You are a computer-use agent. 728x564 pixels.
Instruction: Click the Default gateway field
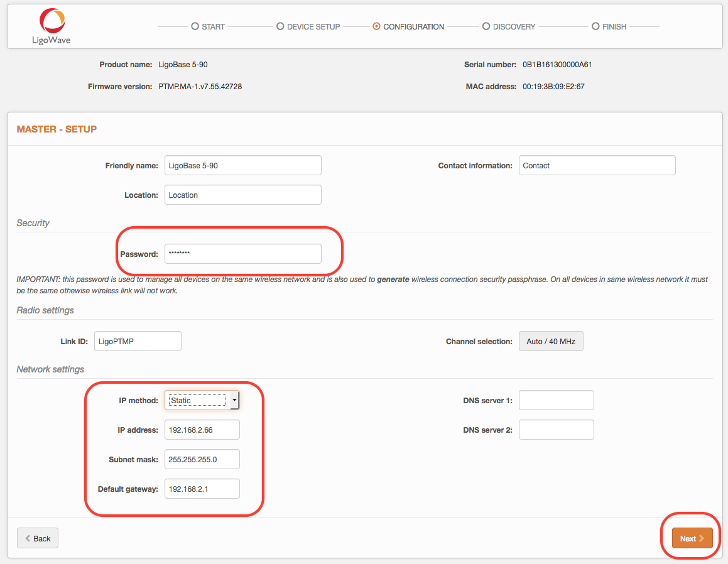click(202, 489)
